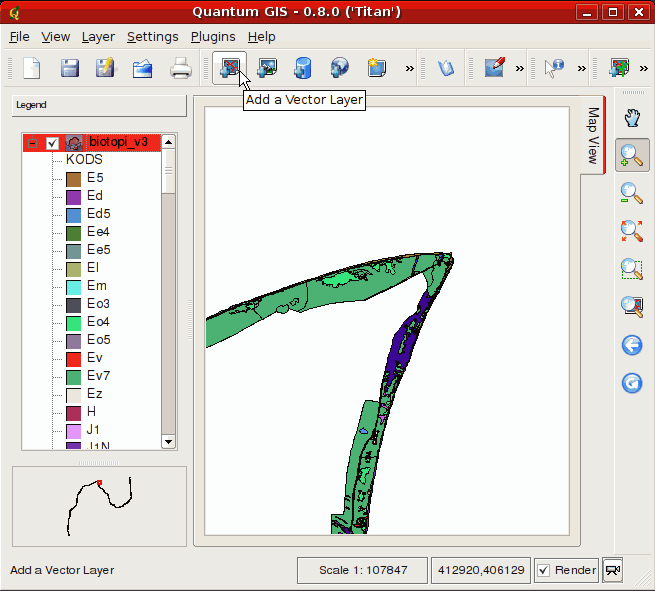The width and height of the screenshot is (655, 591).
Task: Click the Zoom Last blue back arrow
Action: point(632,345)
